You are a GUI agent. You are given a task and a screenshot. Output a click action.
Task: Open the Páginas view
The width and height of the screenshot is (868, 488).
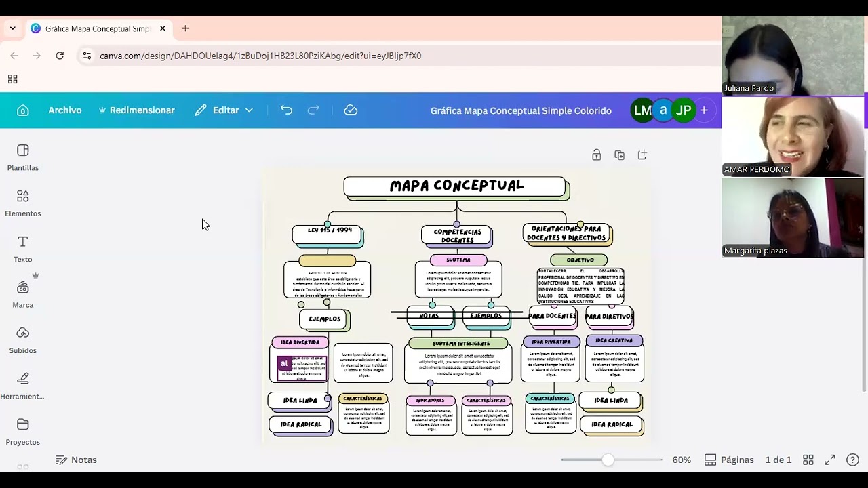[729, 460]
